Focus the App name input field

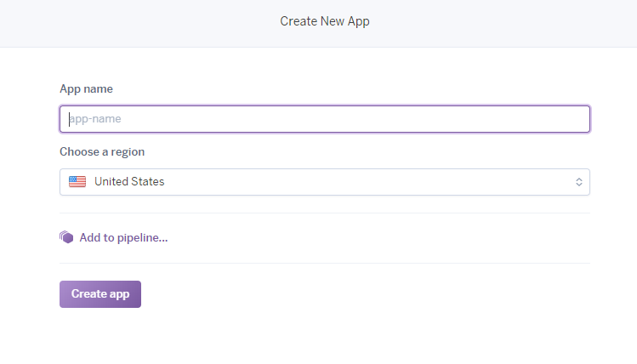[x=324, y=119]
